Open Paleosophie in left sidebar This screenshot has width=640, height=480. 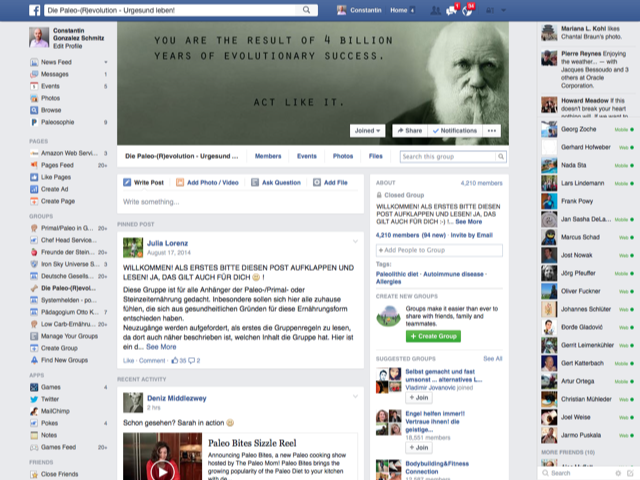click(57, 122)
